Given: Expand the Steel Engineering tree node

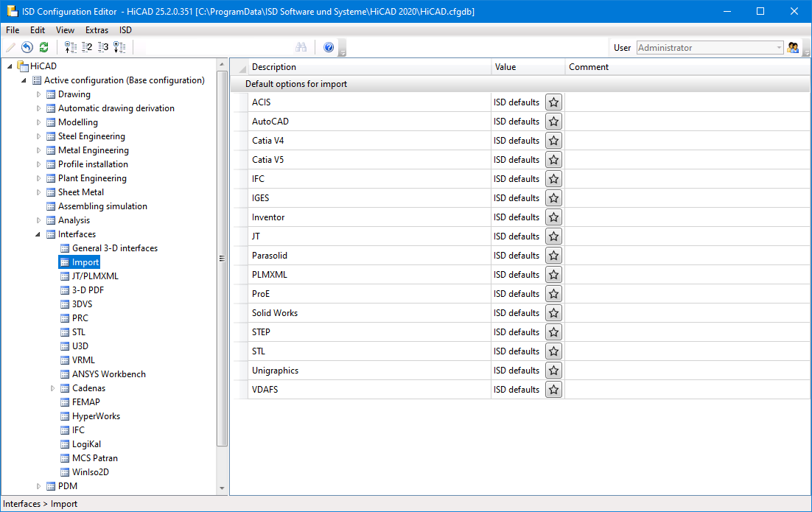Looking at the screenshot, I should tap(39, 136).
